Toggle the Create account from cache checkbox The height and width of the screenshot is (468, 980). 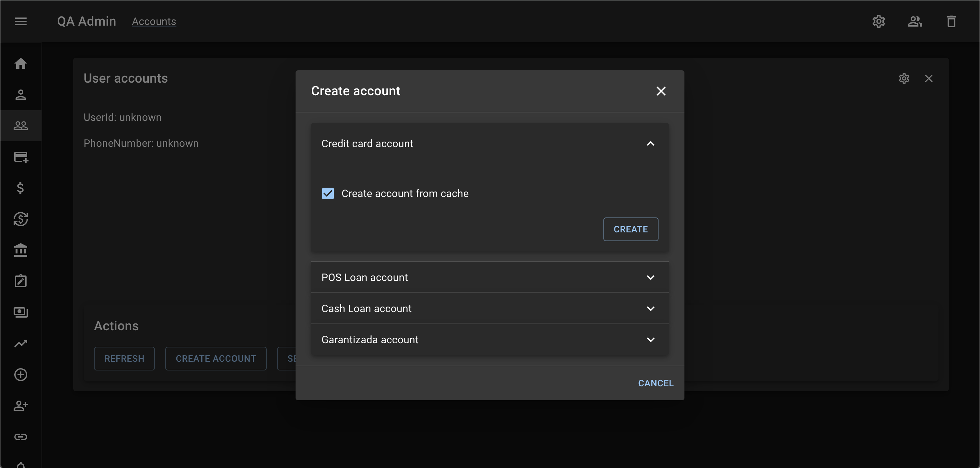point(328,194)
